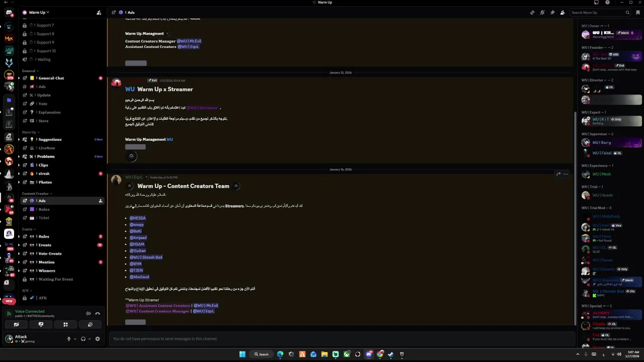
Task: Open the LiveNow channel
Action: click(62, 148)
